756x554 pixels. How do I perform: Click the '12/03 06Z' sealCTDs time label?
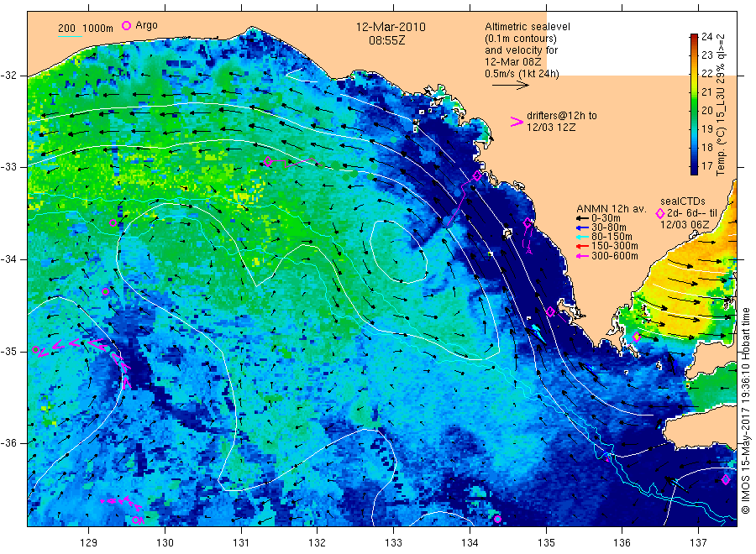tap(685, 225)
